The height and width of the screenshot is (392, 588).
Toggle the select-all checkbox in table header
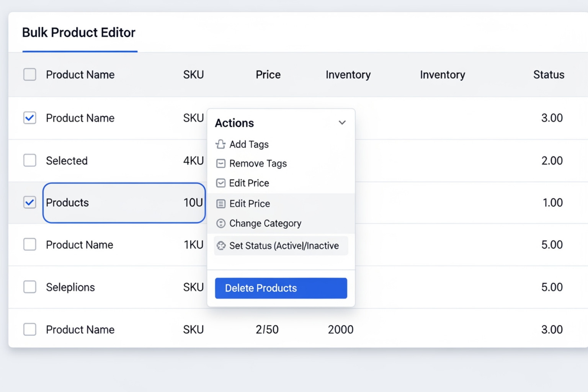(29, 75)
